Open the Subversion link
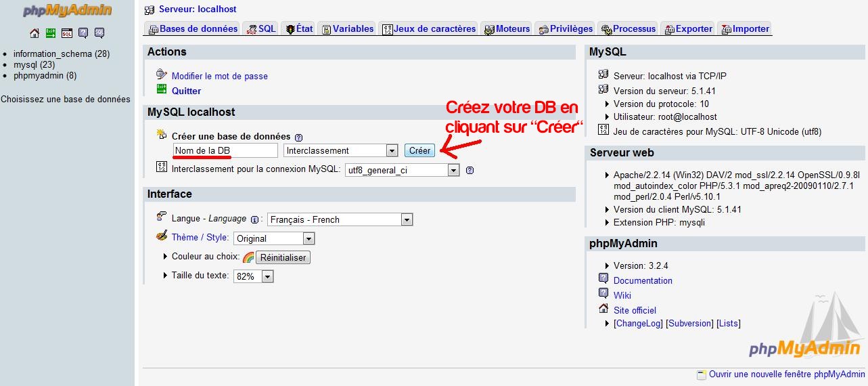 tap(690, 324)
